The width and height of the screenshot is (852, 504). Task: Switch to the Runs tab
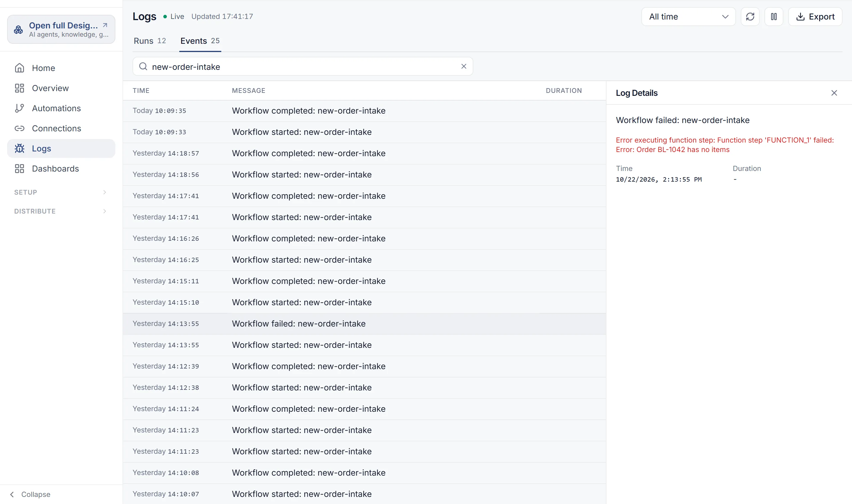150,41
